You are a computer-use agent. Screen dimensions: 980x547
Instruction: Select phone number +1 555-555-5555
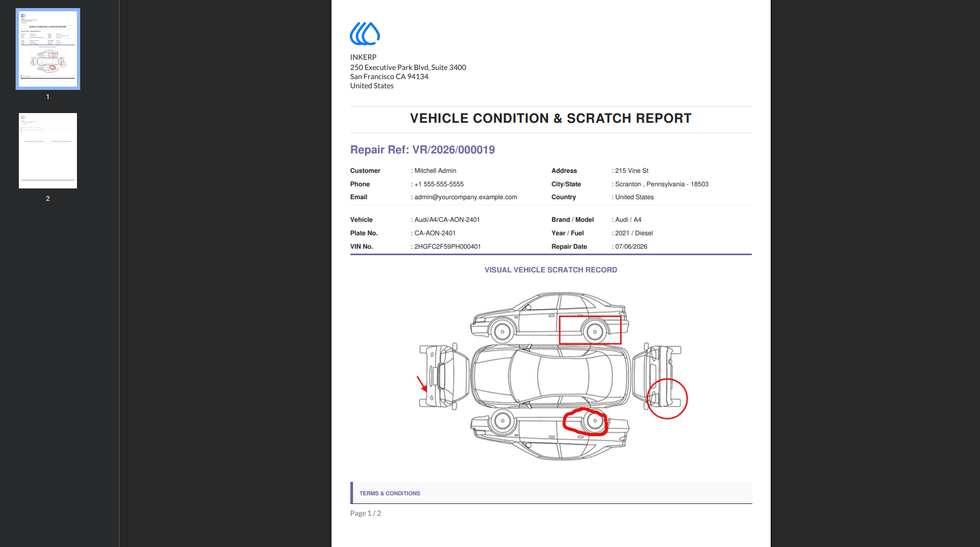[x=439, y=184]
